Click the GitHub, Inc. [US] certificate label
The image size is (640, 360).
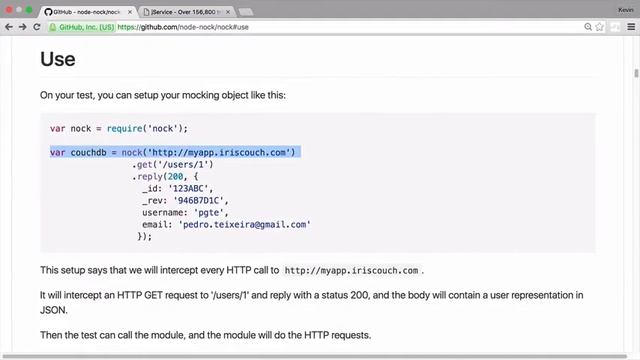(x=87, y=27)
